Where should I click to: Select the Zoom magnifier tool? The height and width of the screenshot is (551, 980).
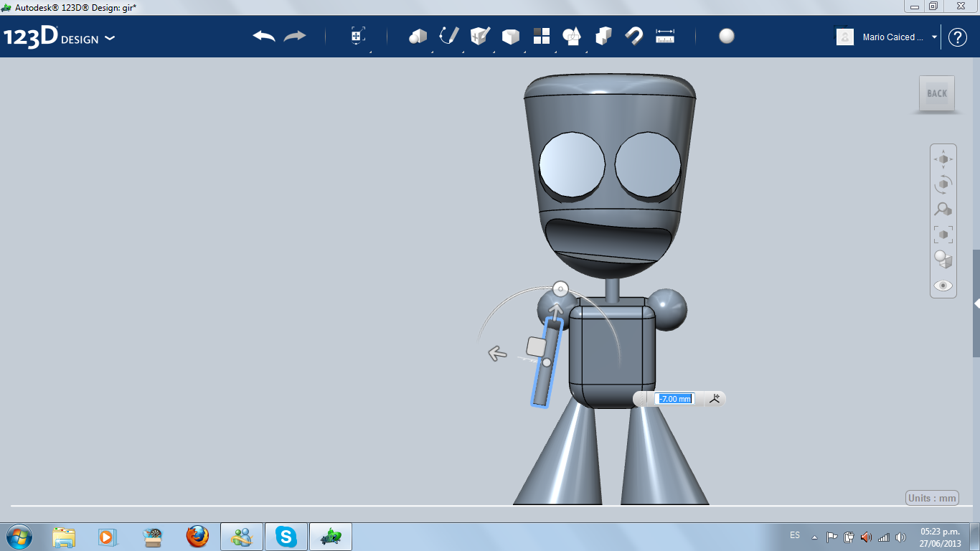[943, 209]
